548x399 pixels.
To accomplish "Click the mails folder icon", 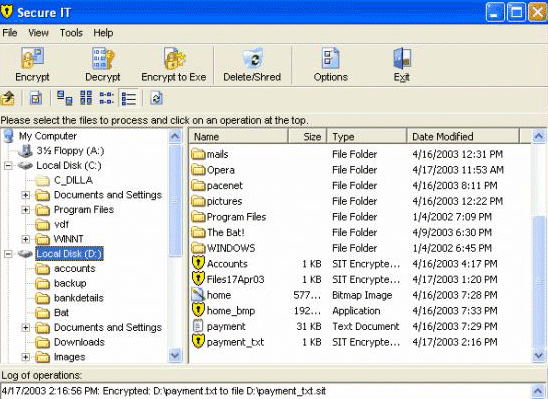I will 198,154.
